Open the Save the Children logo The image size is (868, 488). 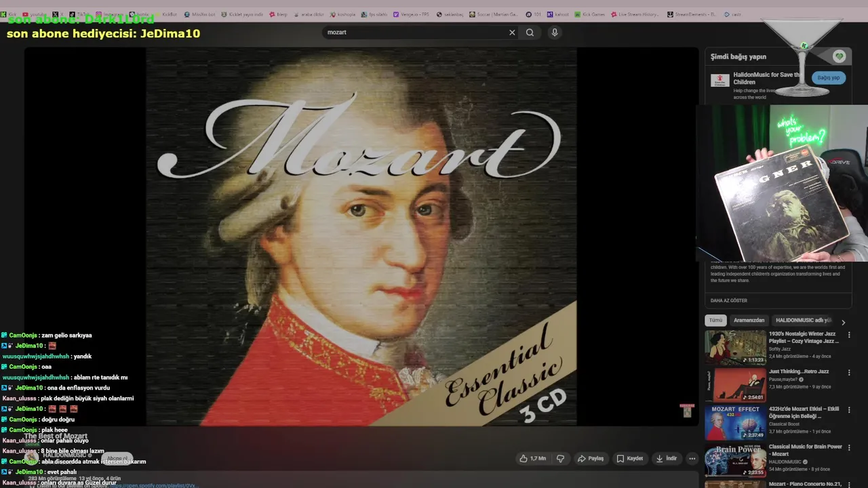point(719,80)
